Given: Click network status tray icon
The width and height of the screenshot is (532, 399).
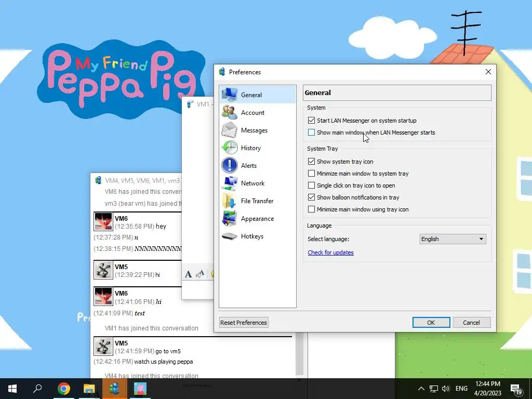Looking at the screenshot, I should [x=434, y=389].
